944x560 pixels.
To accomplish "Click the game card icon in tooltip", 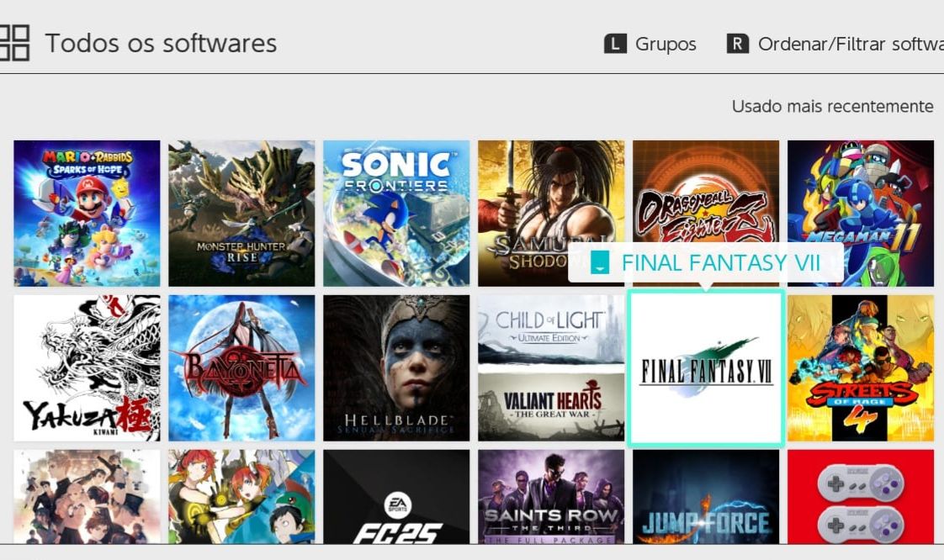I will click(x=600, y=262).
